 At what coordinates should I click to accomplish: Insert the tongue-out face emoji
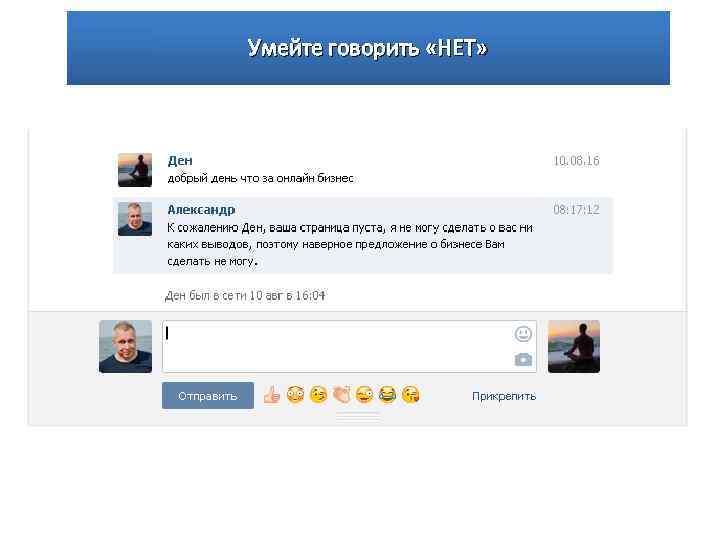365,395
